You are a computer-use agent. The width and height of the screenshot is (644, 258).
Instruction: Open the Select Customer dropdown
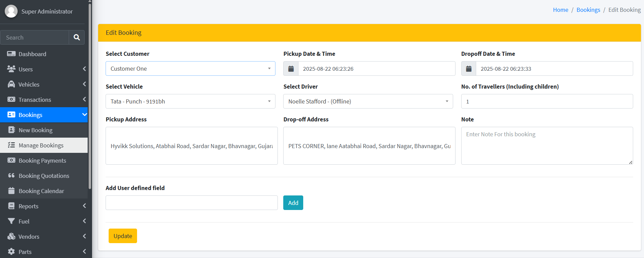coord(190,69)
